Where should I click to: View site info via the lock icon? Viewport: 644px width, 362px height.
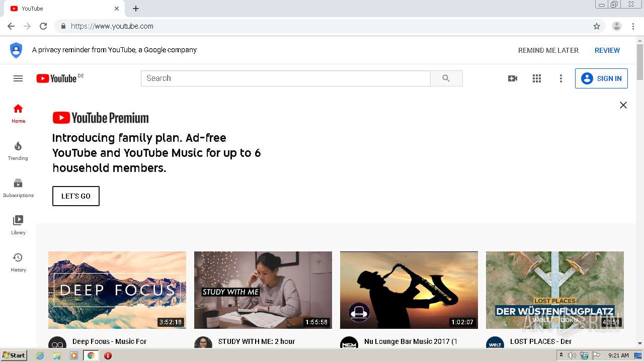[63, 26]
